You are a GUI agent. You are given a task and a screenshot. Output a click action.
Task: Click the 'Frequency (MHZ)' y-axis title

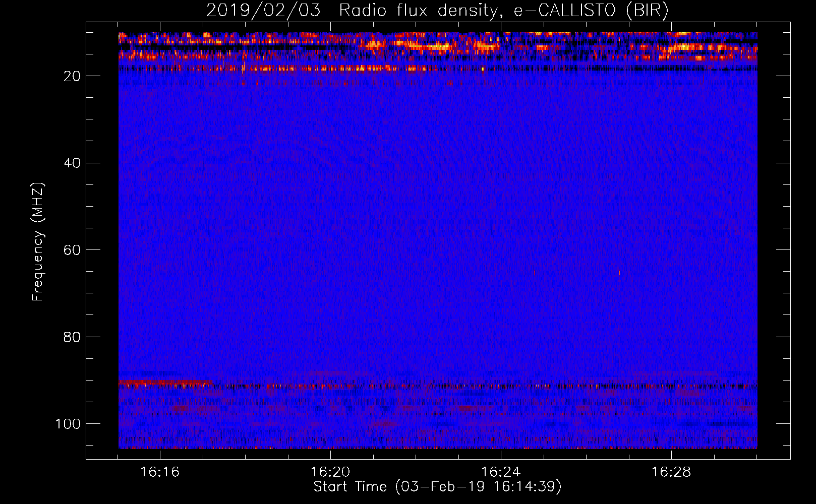point(38,242)
